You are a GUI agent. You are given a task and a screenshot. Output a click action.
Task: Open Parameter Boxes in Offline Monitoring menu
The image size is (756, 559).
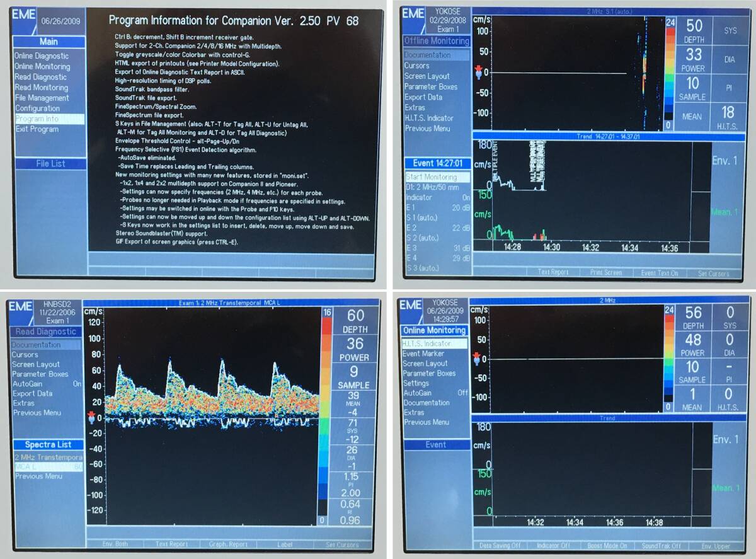coord(430,86)
